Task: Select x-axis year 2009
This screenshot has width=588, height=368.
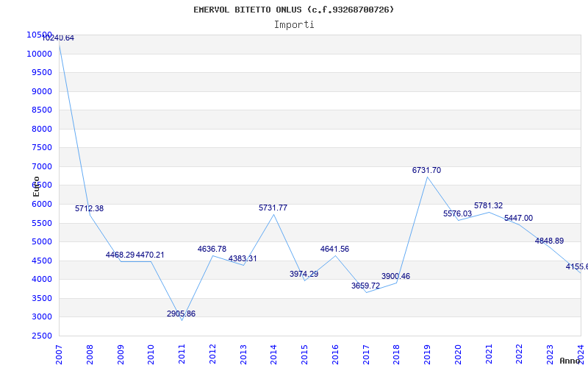Action: coord(121,355)
